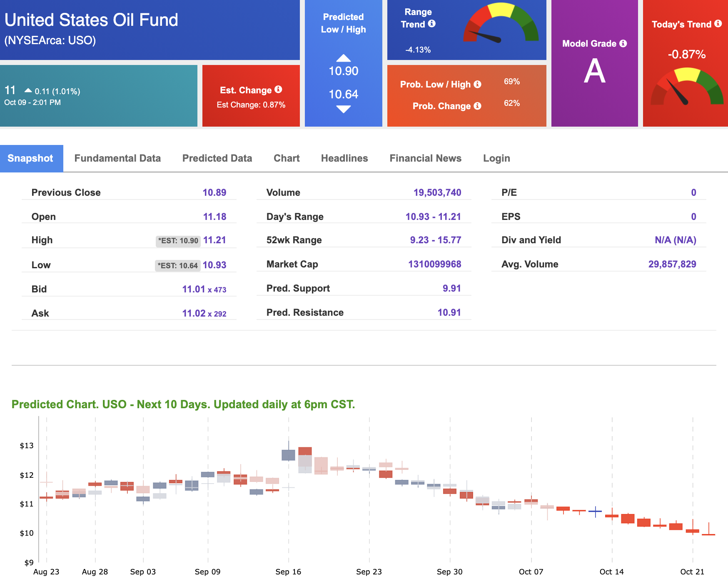Click the *EST: 10.90 high badge
728x584 pixels.
pyautogui.click(x=178, y=241)
